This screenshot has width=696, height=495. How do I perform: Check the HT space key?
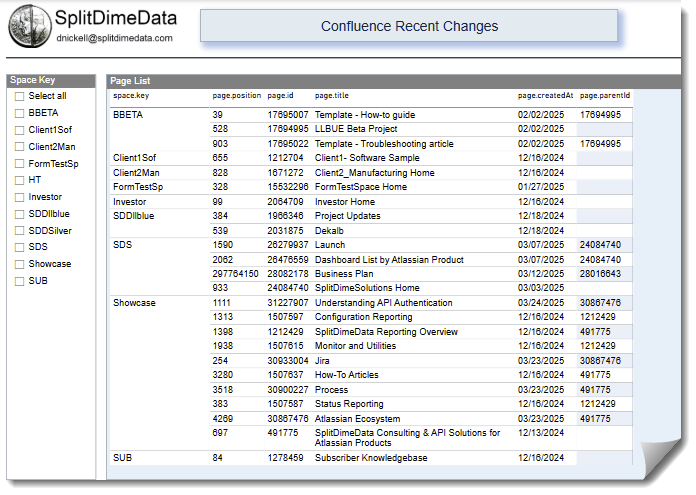[x=19, y=180]
